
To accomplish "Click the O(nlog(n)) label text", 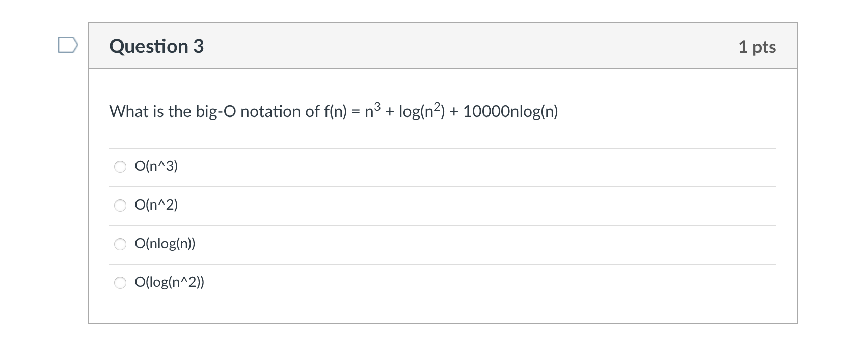I will pyautogui.click(x=165, y=244).
